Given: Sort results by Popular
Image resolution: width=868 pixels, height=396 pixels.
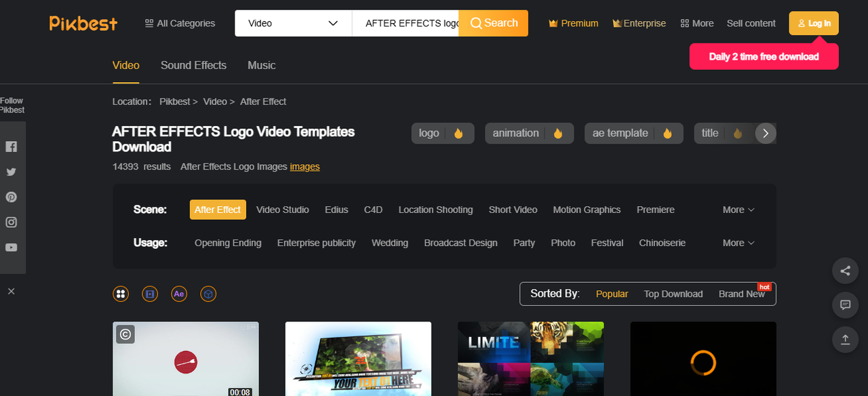Looking at the screenshot, I should [x=612, y=294].
